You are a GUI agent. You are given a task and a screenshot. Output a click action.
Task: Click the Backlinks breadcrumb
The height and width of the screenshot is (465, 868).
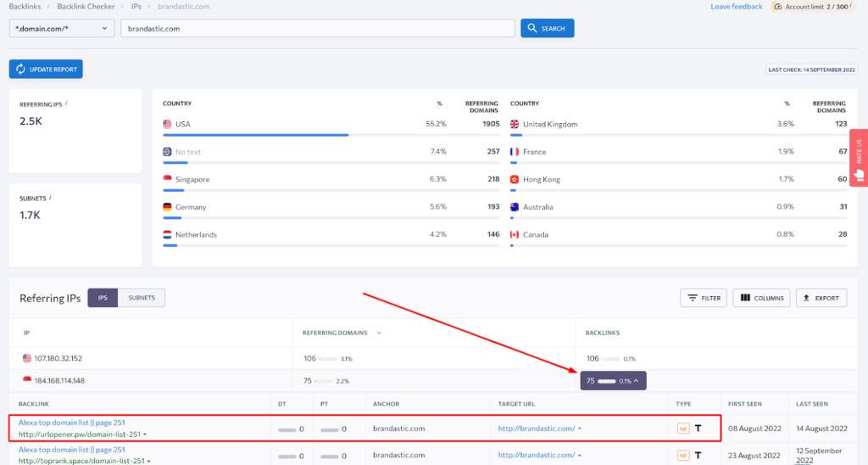pyautogui.click(x=25, y=7)
